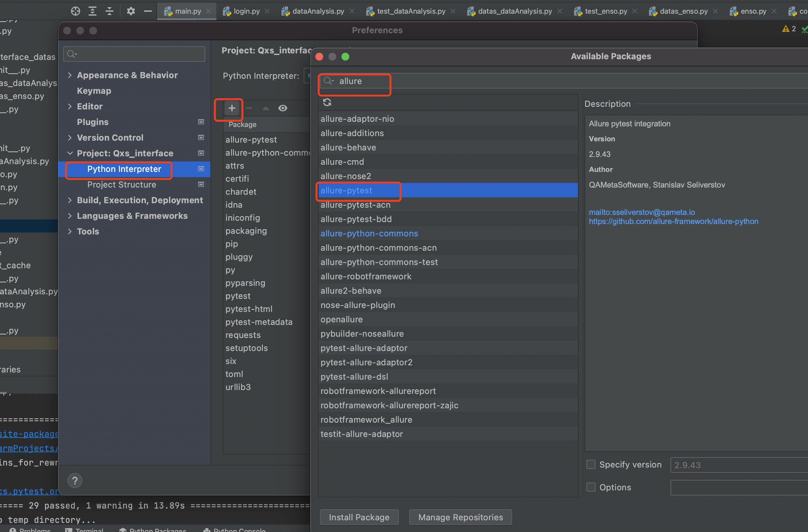
Task: Enable the Specify version checkbox
Action: [591, 465]
